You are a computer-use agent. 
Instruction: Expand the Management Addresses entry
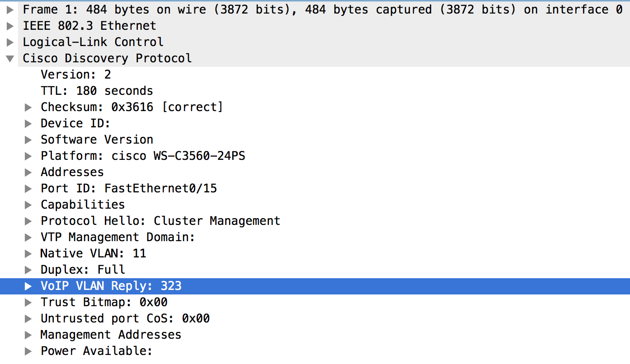click(x=28, y=335)
